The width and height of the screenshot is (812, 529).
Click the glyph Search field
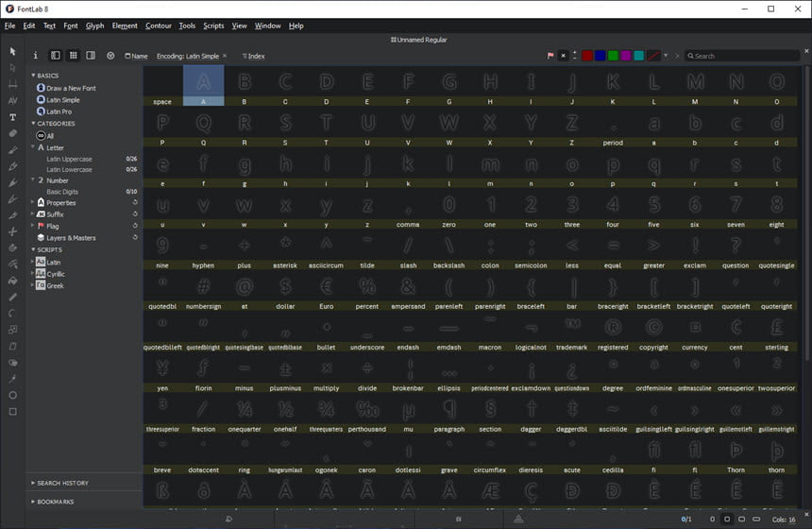(742, 56)
